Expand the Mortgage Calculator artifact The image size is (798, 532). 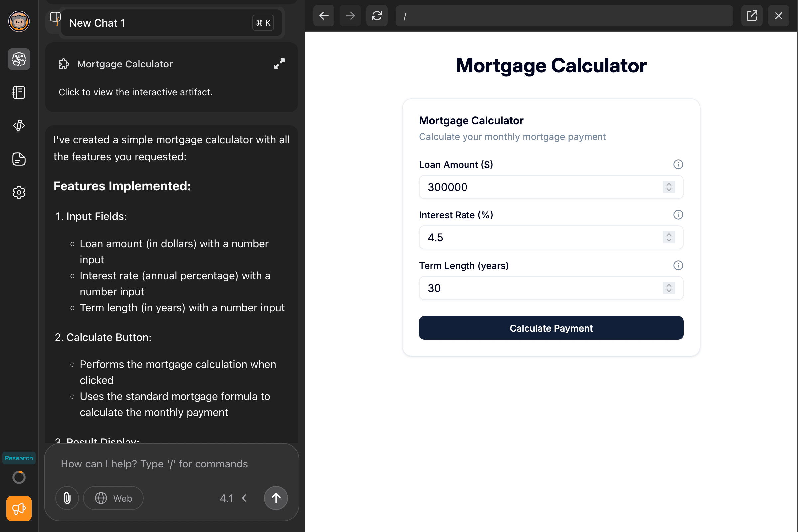pyautogui.click(x=279, y=64)
